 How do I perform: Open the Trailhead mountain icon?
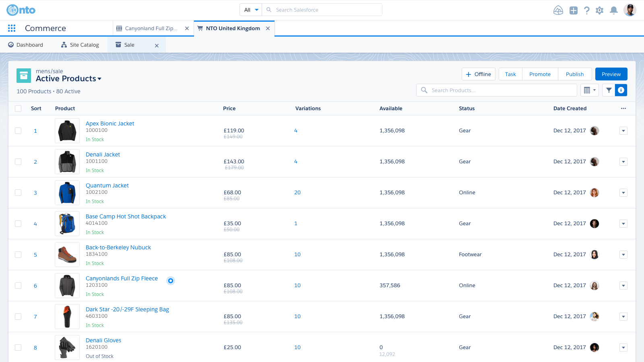(x=558, y=10)
